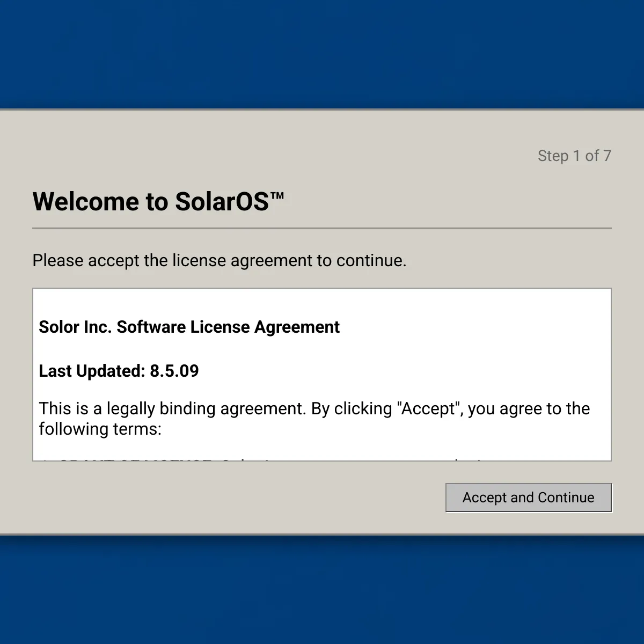This screenshot has width=644, height=644.
Task: Focus the license agreement text box
Action: pos(322,375)
